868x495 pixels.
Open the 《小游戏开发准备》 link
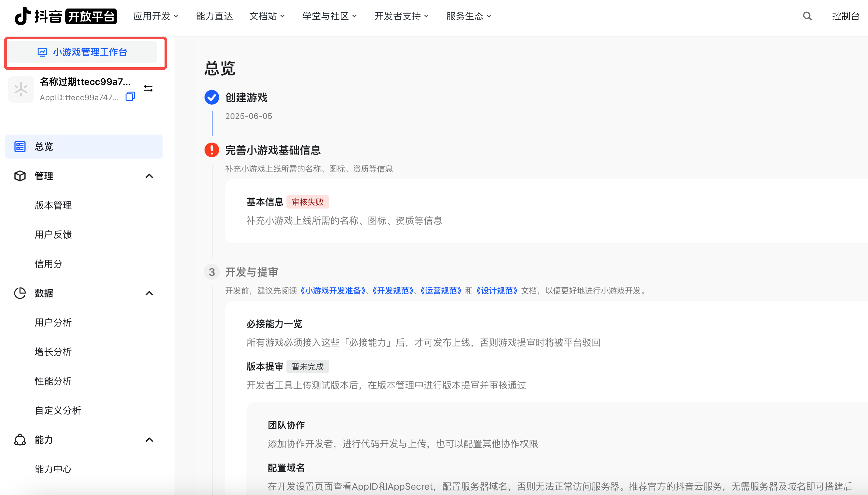(333, 291)
